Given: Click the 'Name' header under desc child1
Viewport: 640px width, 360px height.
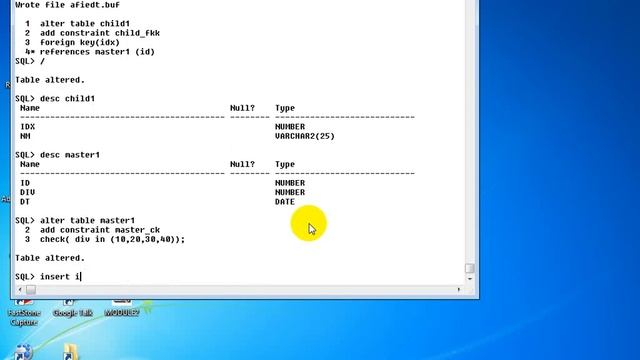Looking at the screenshot, I should 30,108.
